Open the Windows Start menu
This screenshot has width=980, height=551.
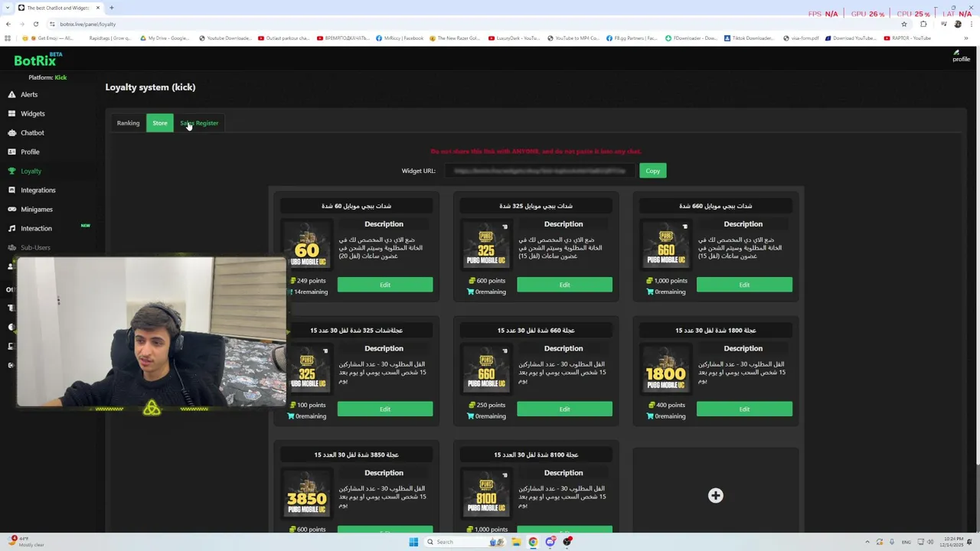[x=413, y=542]
